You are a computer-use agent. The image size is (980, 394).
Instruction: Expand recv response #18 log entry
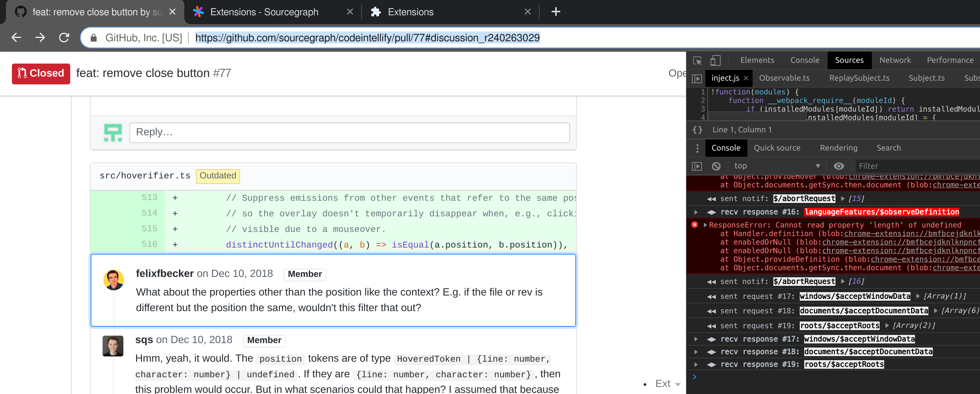pos(696,351)
